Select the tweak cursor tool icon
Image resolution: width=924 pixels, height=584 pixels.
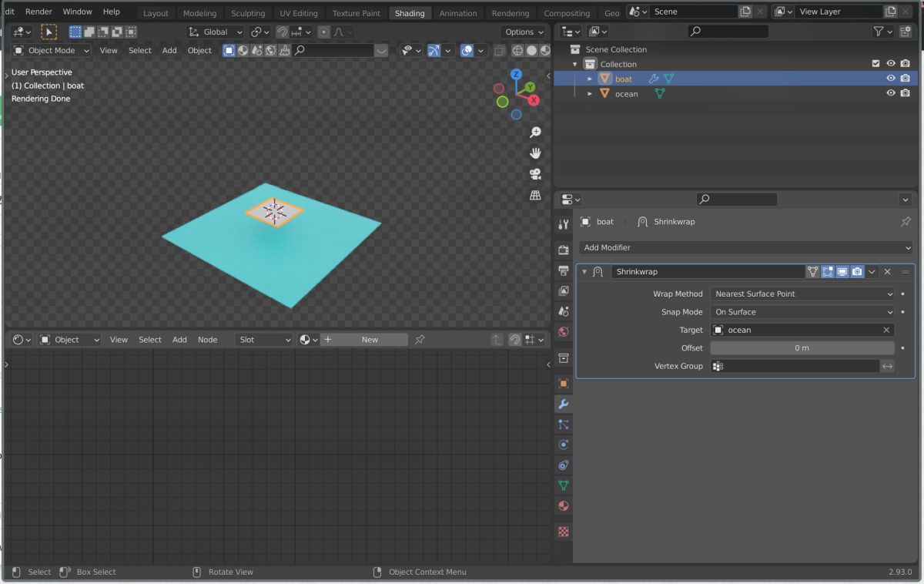click(x=49, y=32)
